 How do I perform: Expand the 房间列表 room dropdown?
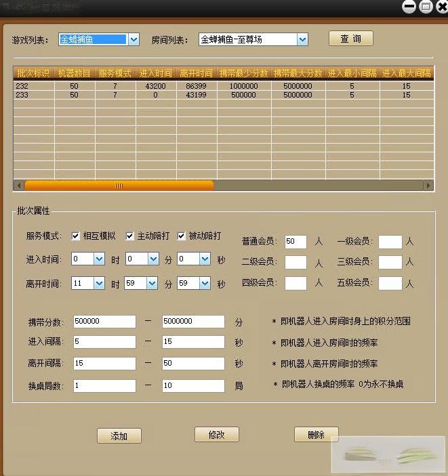click(x=302, y=40)
